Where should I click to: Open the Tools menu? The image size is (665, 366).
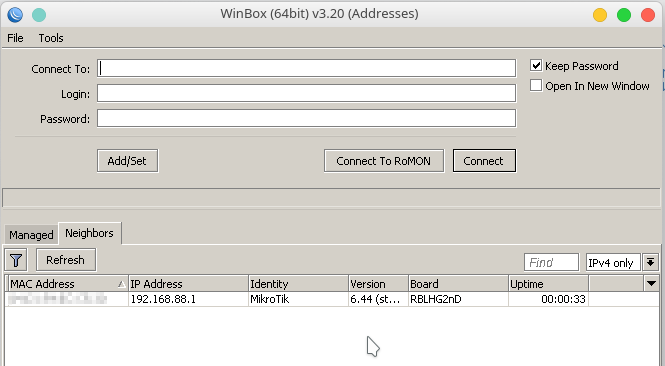[51, 38]
